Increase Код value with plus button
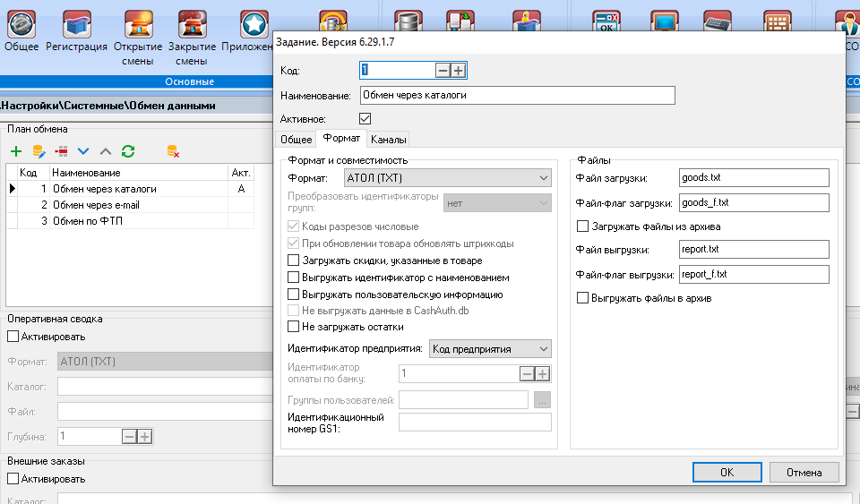Image resolution: width=860 pixels, height=504 pixels. (458, 70)
